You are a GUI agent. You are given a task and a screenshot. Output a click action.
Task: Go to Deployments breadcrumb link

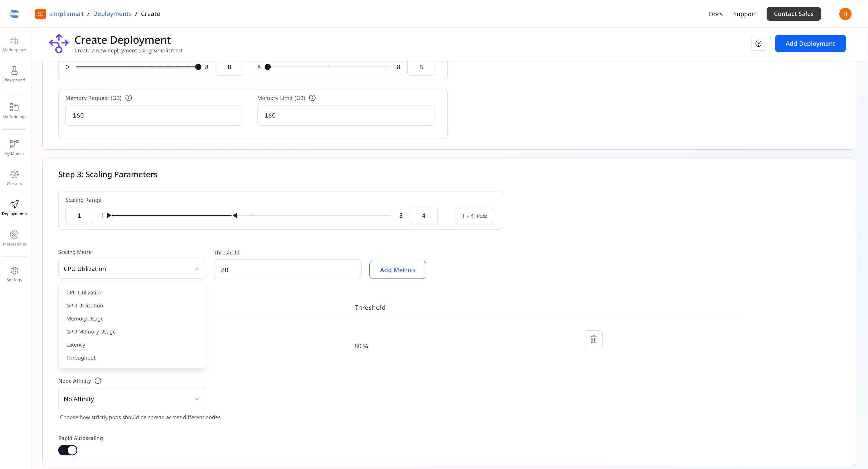pos(112,14)
